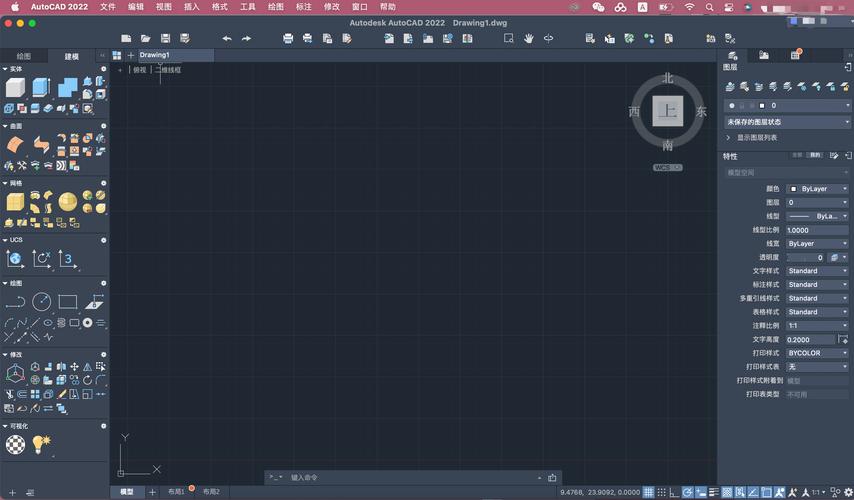854x500 pixels.
Task: Click the 俯视 view label
Action: click(x=140, y=70)
